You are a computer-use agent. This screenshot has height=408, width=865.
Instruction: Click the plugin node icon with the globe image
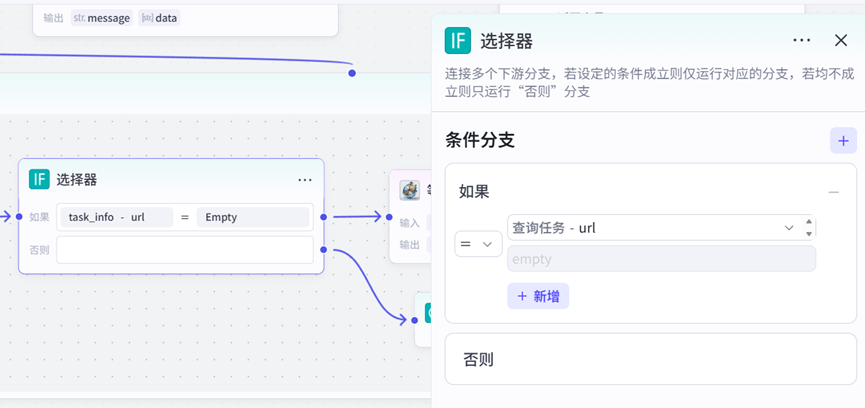pos(410,190)
